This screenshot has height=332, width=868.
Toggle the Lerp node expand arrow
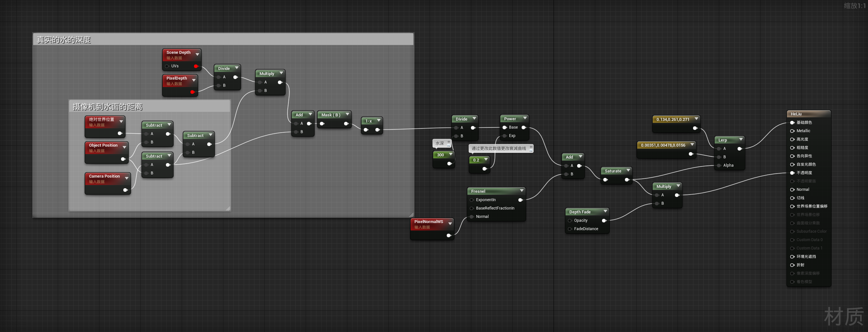pos(741,139)
